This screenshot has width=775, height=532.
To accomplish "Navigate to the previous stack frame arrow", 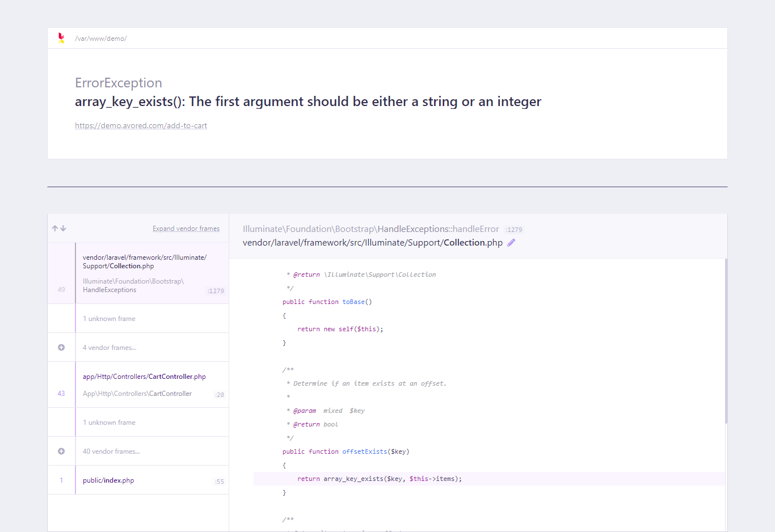I will pyautogui.click(x=54, y=228).
